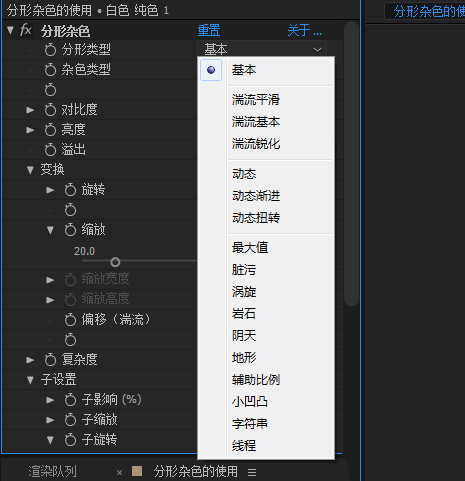Collapse the 子设置 group
Viewport: 465px width, 481px height.
pos(30,380)
